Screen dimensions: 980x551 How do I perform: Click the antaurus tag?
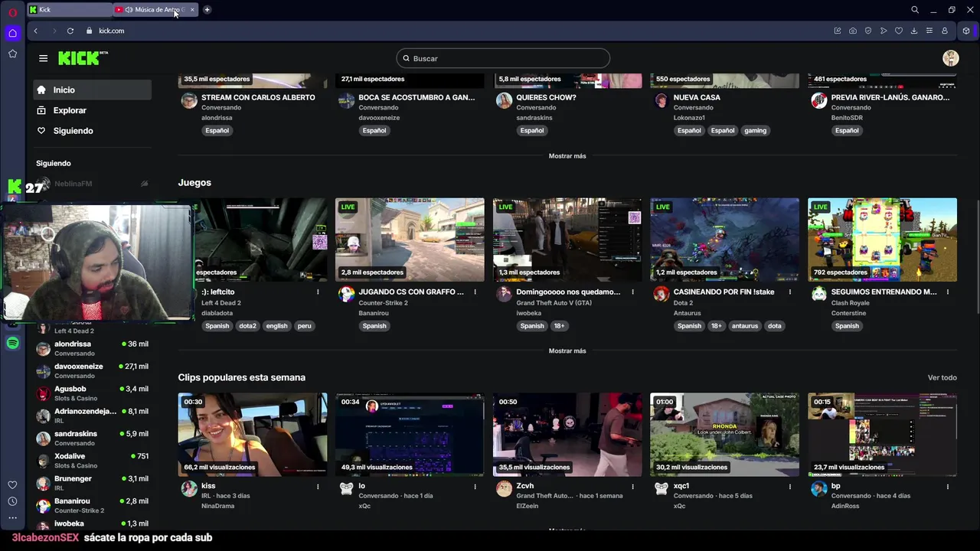744,326
